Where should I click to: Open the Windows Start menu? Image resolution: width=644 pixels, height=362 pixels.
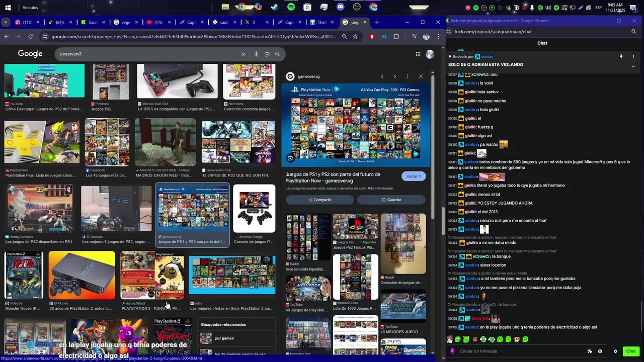click(8, 7)
